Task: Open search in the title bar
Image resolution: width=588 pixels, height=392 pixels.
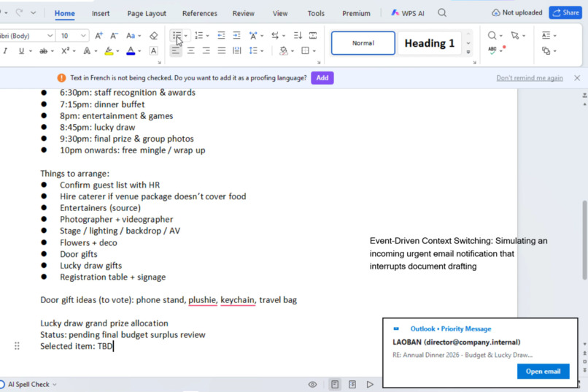Action: (442, 13)
